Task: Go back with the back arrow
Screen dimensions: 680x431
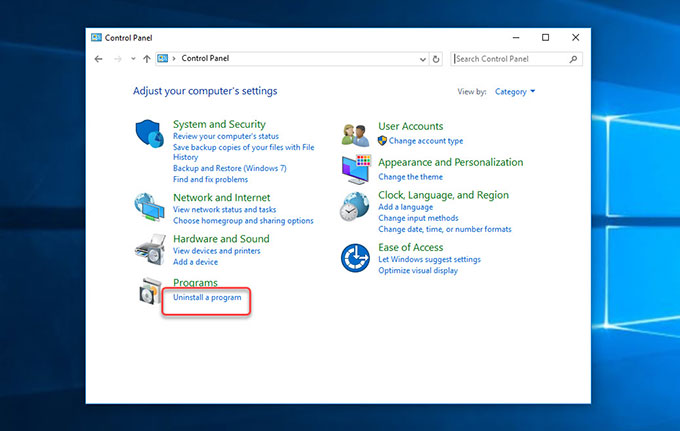Action: (98, 59)
